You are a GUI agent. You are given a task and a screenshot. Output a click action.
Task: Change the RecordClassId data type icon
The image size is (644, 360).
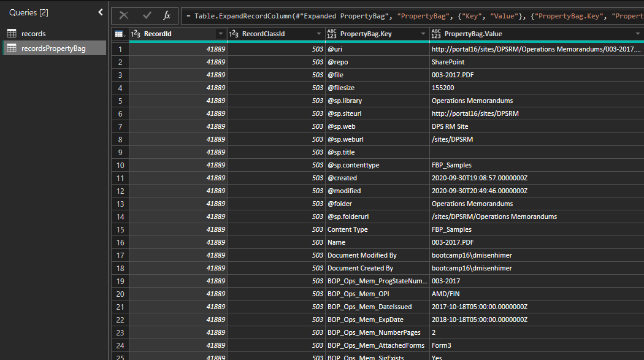pyautogui.click(x=234, y=34)
